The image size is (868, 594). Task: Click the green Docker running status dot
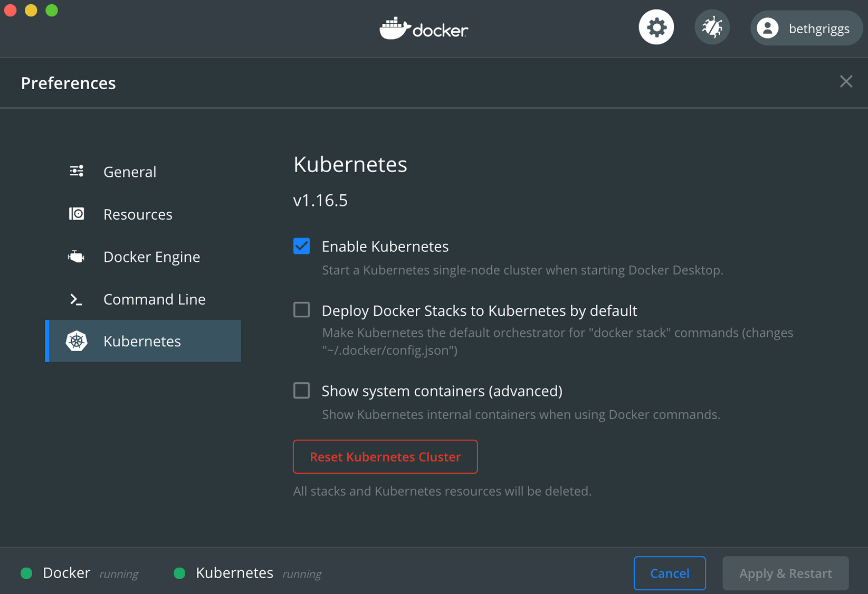(x=26, y=573)
